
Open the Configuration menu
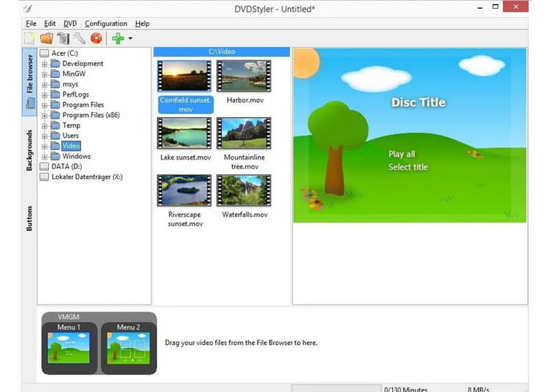[x=106, y=24]
